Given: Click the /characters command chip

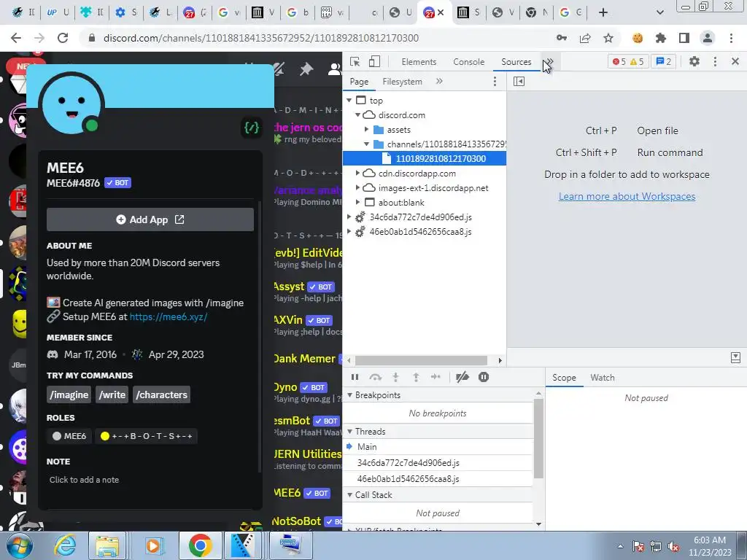Looking at the screenshot, I should (161, 394).
